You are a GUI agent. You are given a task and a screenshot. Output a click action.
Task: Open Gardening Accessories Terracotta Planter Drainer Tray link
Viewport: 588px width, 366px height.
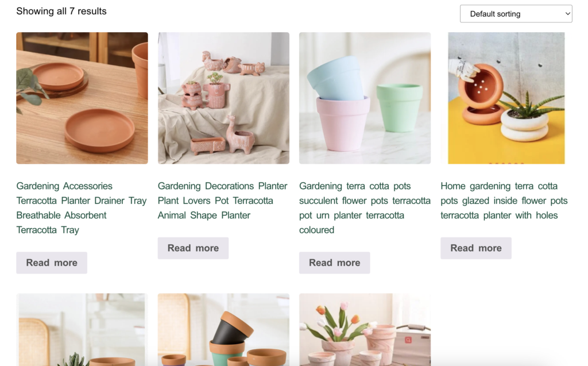(x=82, y=208)
